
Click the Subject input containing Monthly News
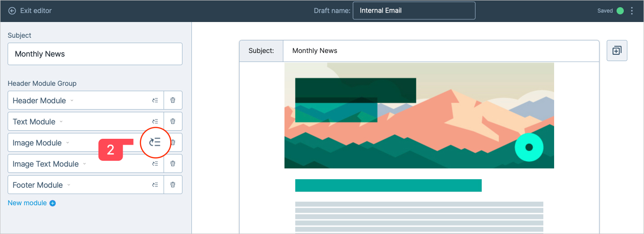pos(95,54)
